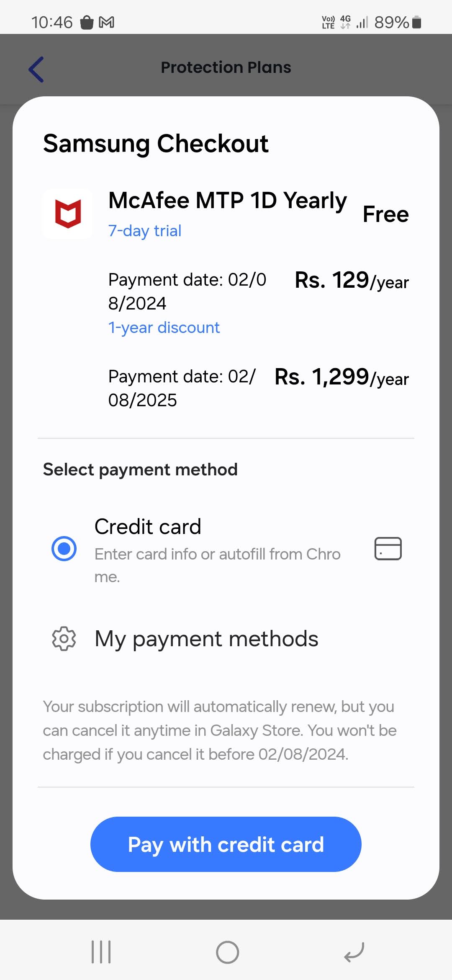Tap the 7-day trial link

point(145,231)
